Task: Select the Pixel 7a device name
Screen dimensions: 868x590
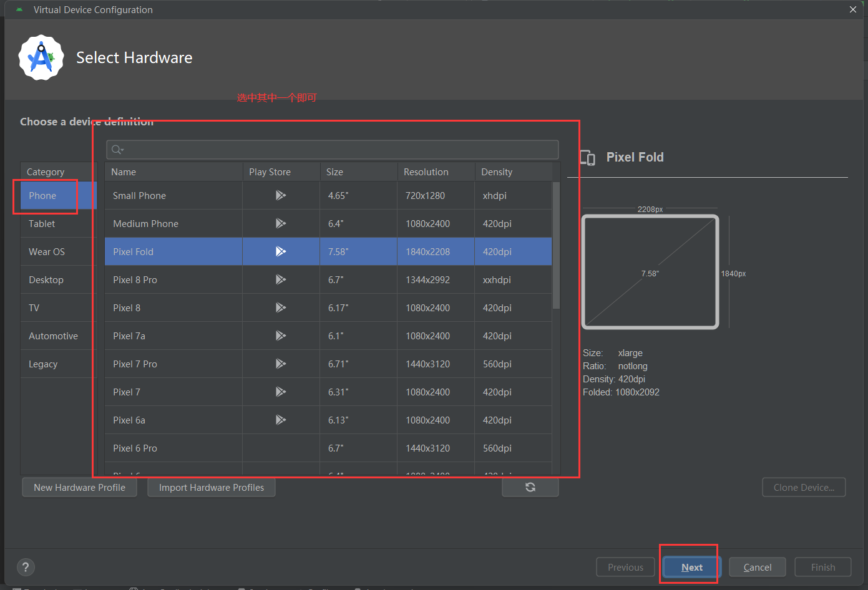Action: coord(129,336)
